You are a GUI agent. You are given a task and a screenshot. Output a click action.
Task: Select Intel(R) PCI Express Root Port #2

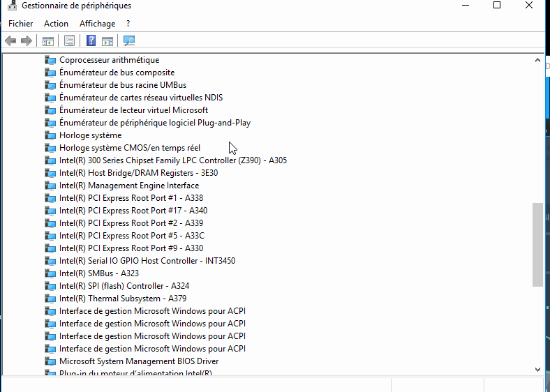tap(131, 223)
